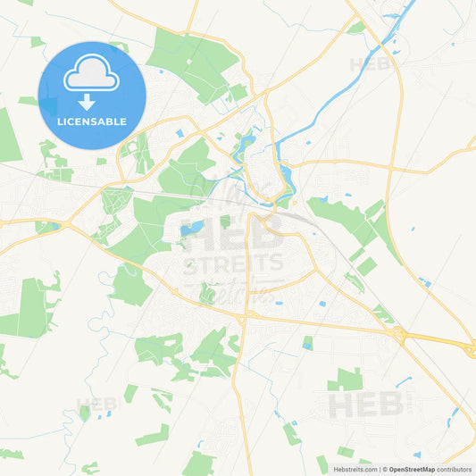Click the cloud download icon in the badge

click(x=91, y=72)
